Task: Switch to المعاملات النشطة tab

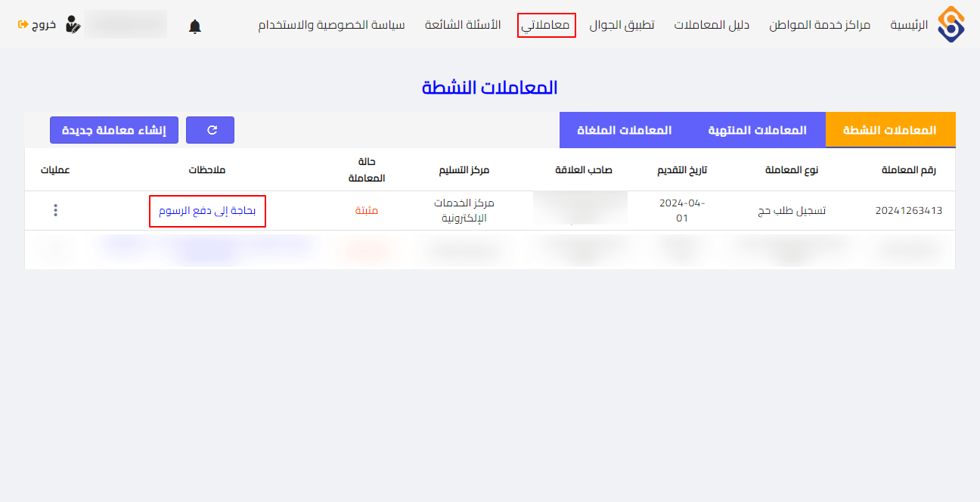Action: click(x=890, y=130)
